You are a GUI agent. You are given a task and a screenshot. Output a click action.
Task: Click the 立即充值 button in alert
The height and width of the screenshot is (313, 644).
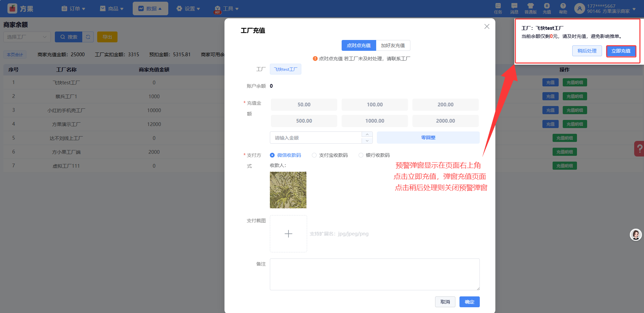point(621,51)
